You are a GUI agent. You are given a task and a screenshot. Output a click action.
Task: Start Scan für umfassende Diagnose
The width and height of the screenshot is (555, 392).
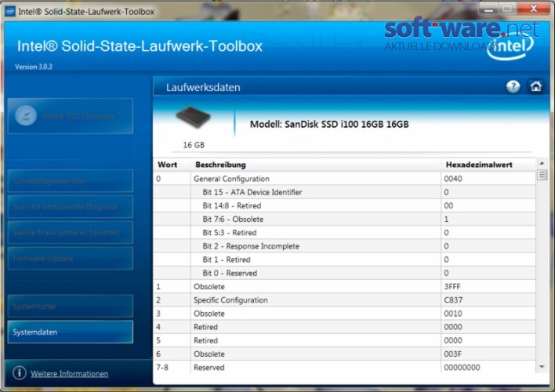[71, 207]
